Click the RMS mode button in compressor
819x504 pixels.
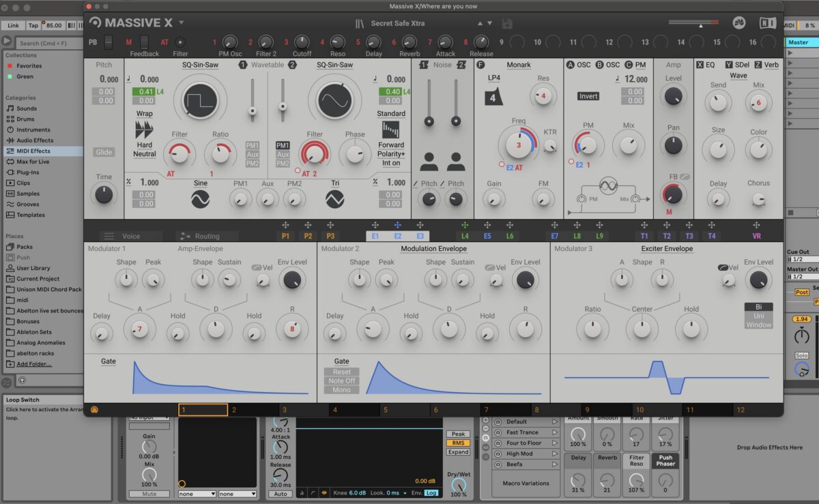[458, 443]
